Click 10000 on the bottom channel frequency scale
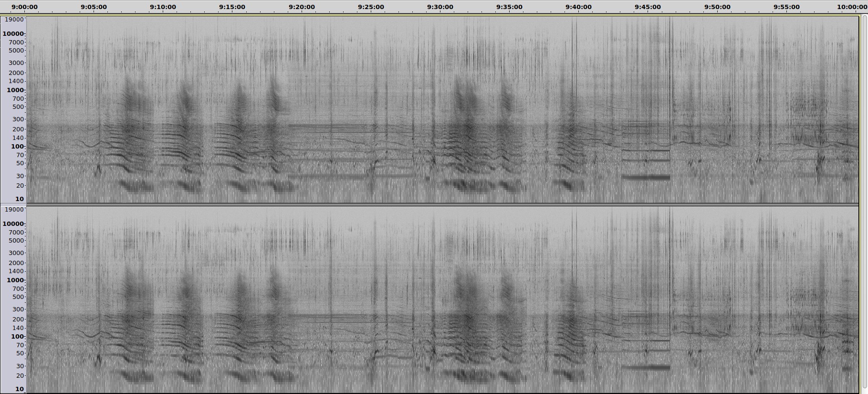The image size is (868, 394). point(13,224)
